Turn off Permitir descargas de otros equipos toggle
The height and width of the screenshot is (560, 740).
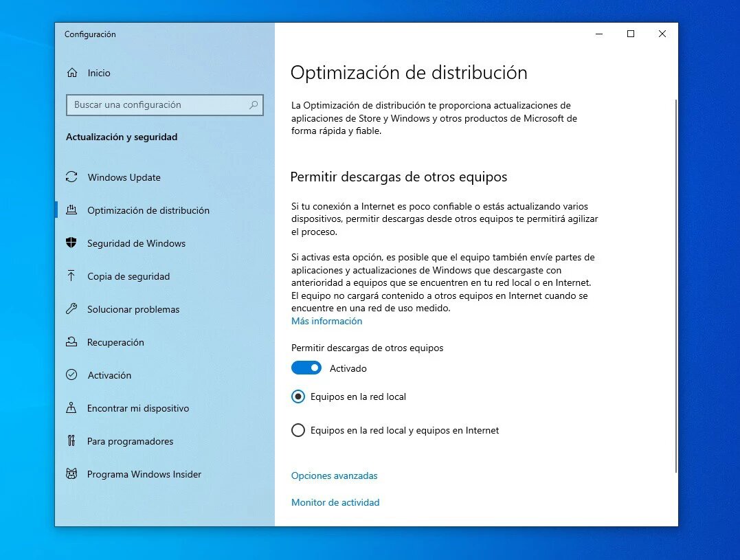[x=306, y=368]
